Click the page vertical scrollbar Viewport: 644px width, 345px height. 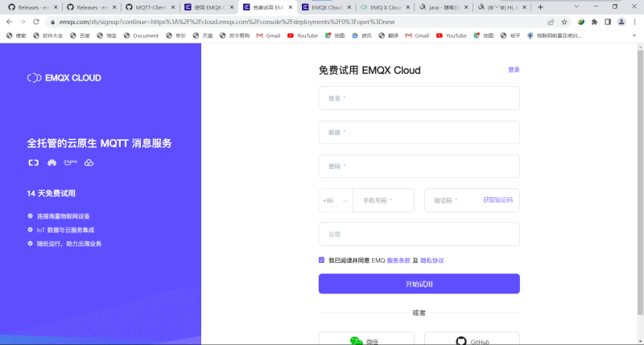(x=640, y=183)
